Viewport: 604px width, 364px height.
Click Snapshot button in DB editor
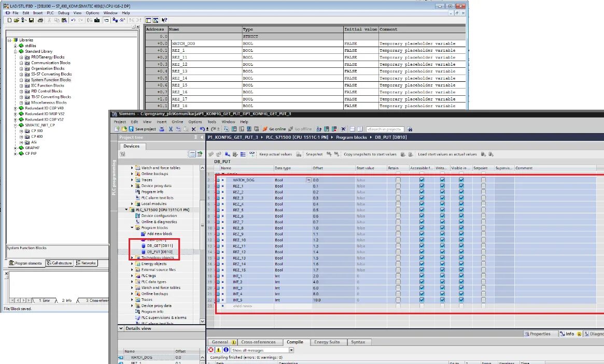pyautogui.click(x=314, y=154)
